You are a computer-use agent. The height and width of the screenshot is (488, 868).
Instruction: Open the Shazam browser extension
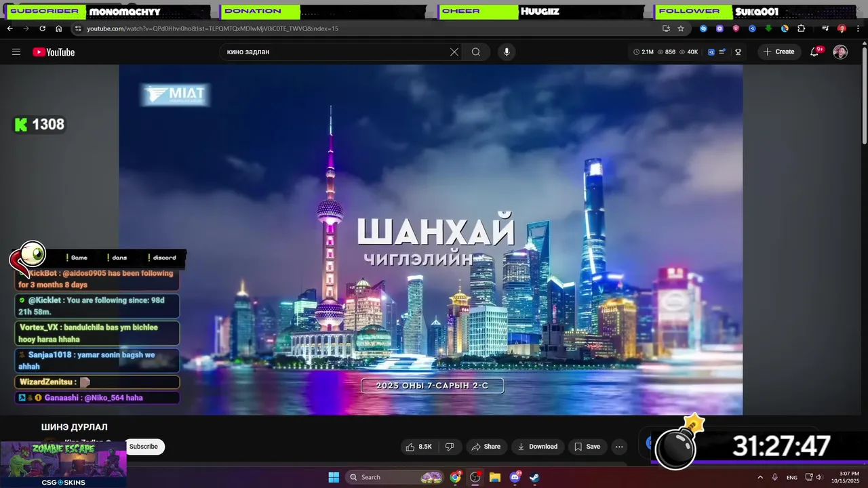pos(703,28)
